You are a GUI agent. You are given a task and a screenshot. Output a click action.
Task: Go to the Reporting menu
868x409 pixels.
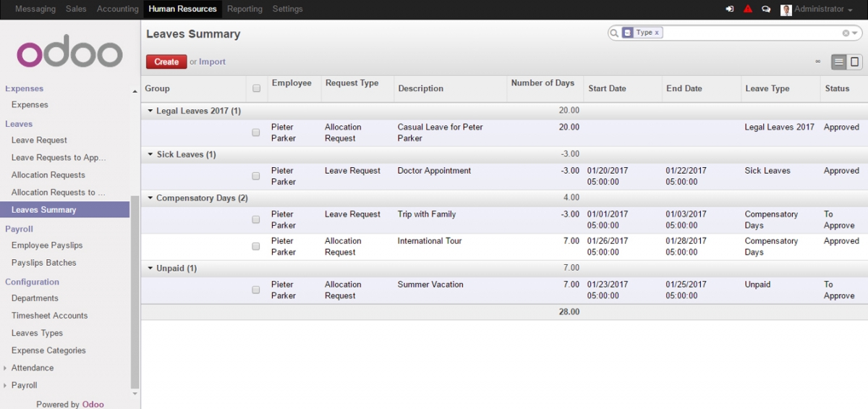tap(244, 9)
